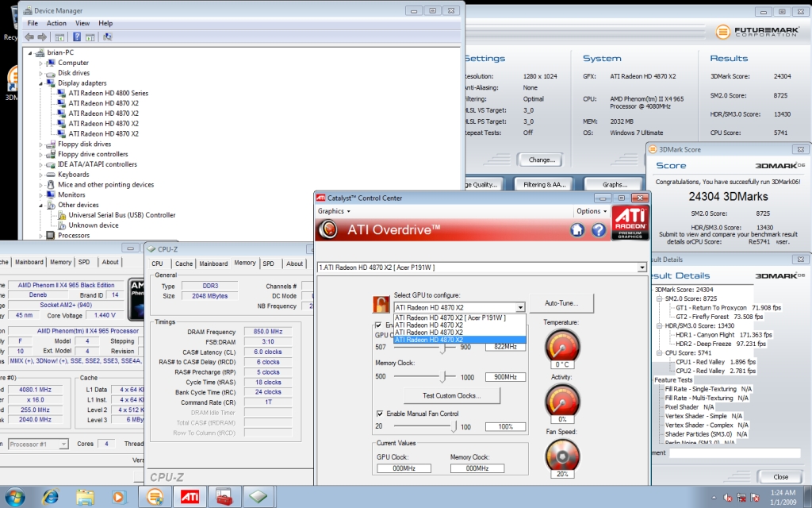812x508 pixels.
Task: Expand the Monitors node
Action: 41,195
